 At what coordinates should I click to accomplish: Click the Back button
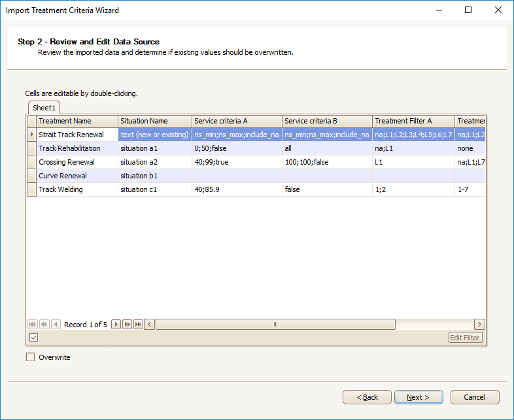pos(367,397)
